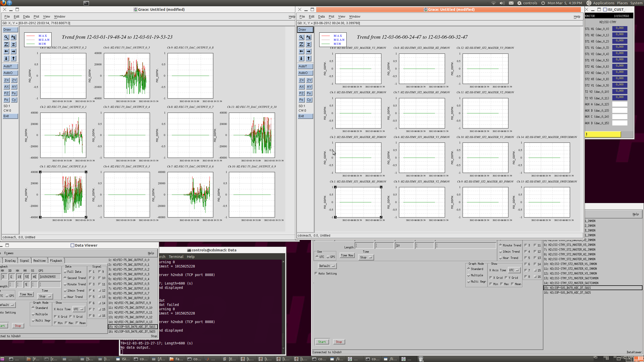Screen dimensions: 644x362
Task: Click Exit button in left Grace window
Action: [10, 116]
